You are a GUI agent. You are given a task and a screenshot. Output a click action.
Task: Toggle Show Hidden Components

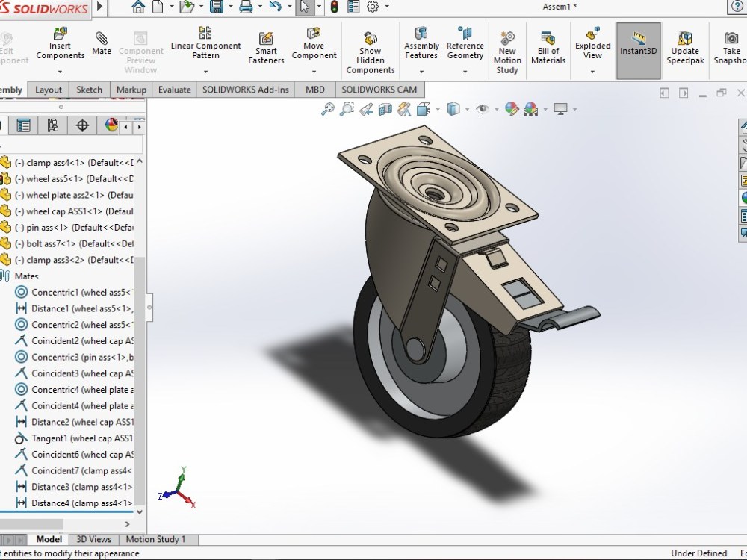click(370, 46)
